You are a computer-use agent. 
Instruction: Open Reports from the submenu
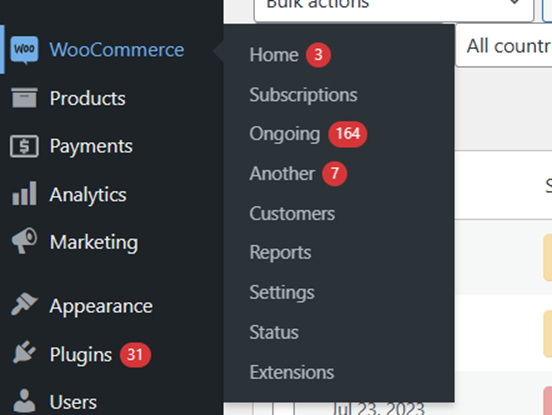pos(280,253)
